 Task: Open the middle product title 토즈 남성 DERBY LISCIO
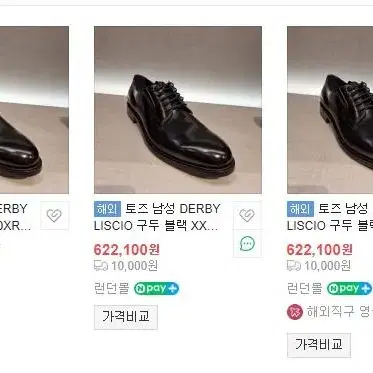point(157,217)
